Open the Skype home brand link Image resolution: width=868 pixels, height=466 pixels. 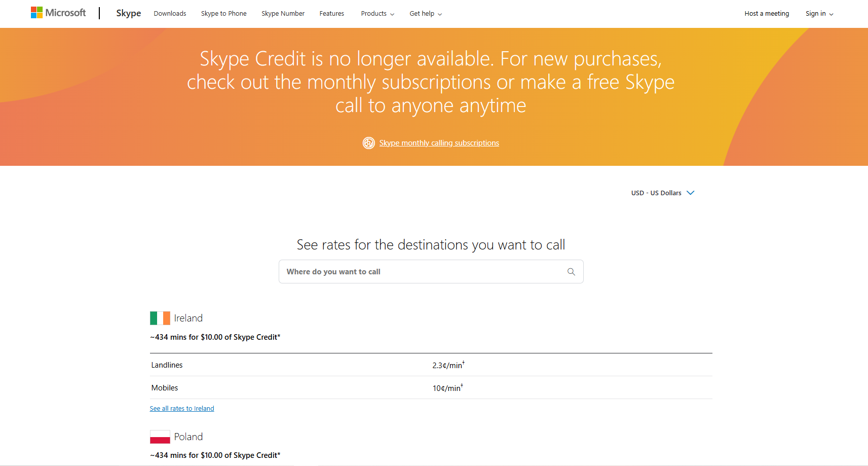pos(128,13)
